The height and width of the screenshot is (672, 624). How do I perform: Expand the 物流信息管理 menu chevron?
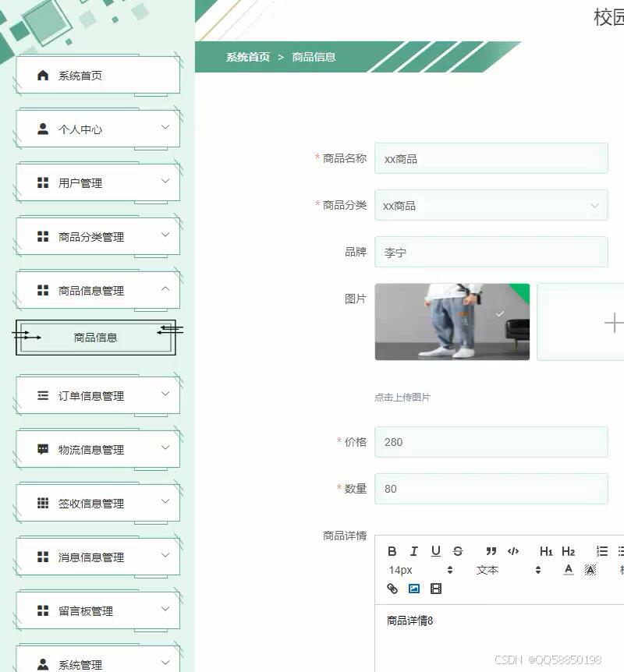click(x=165, y=447)
